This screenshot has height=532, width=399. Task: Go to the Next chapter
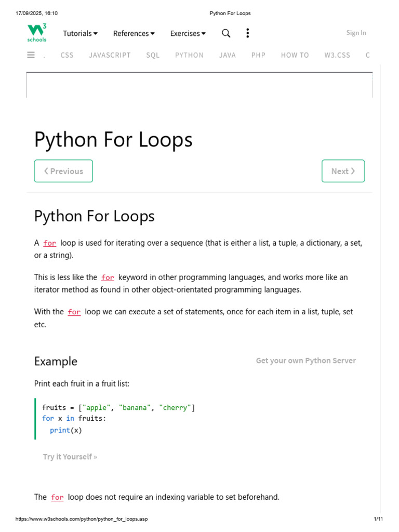click(343, 171)
